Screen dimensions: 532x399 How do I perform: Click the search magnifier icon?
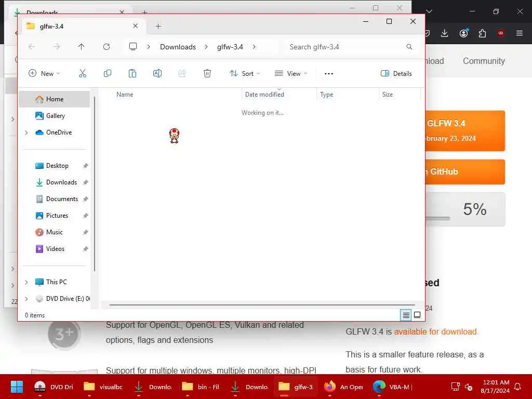pyautogui.click(x=409, y=47)
